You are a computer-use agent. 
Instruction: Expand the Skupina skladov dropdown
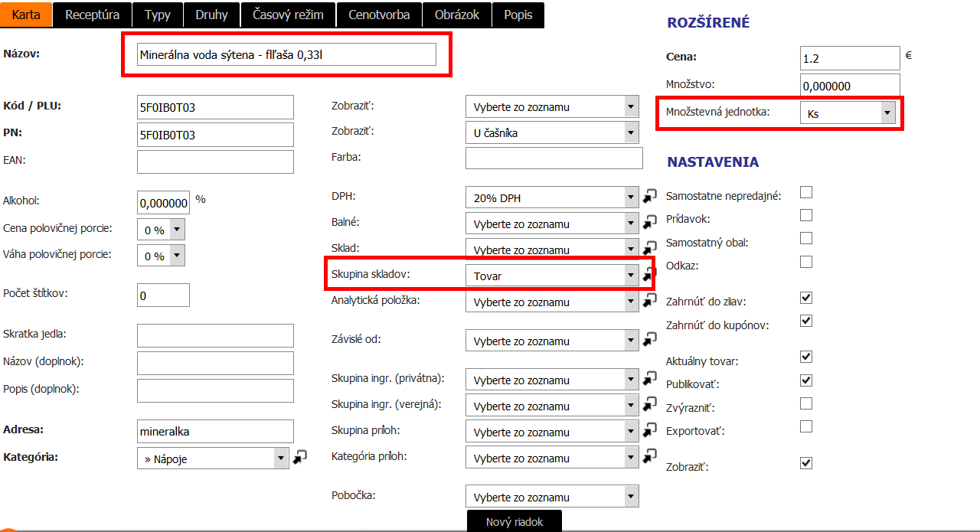point(551,276)
